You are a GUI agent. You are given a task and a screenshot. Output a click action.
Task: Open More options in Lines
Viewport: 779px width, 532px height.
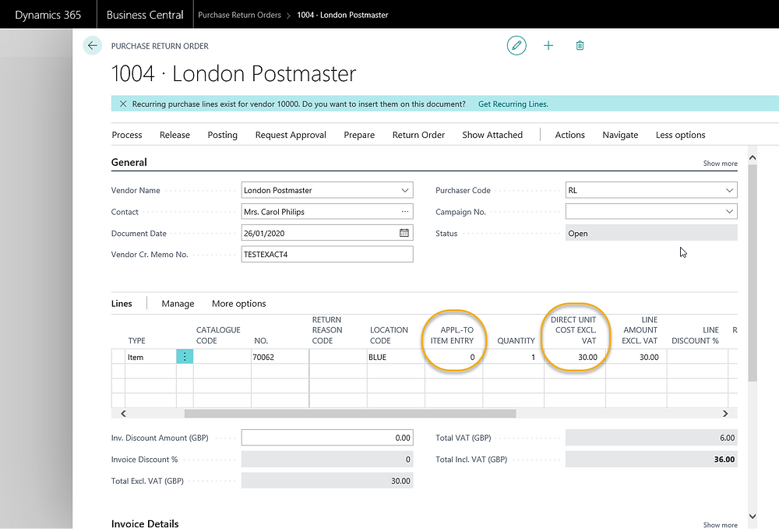(239, 304)
